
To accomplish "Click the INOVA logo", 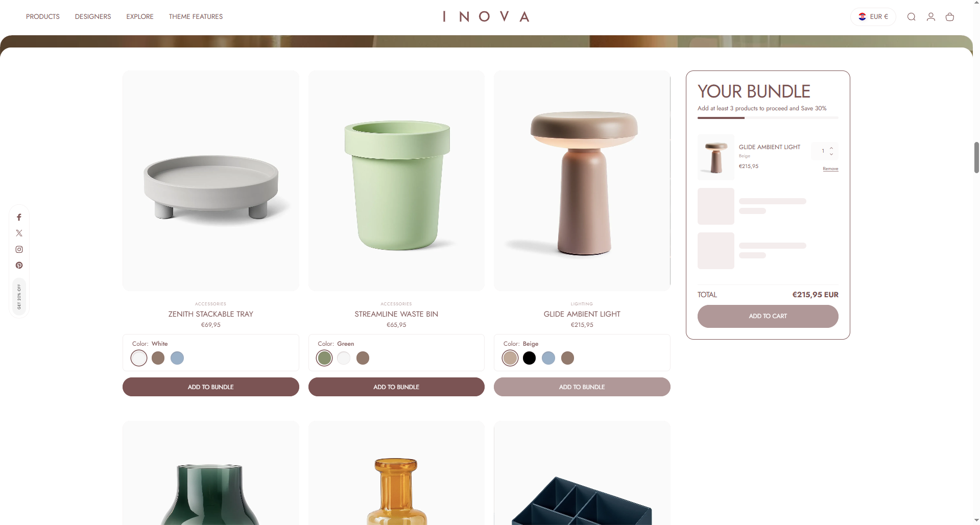I will (x=486, y=17).
